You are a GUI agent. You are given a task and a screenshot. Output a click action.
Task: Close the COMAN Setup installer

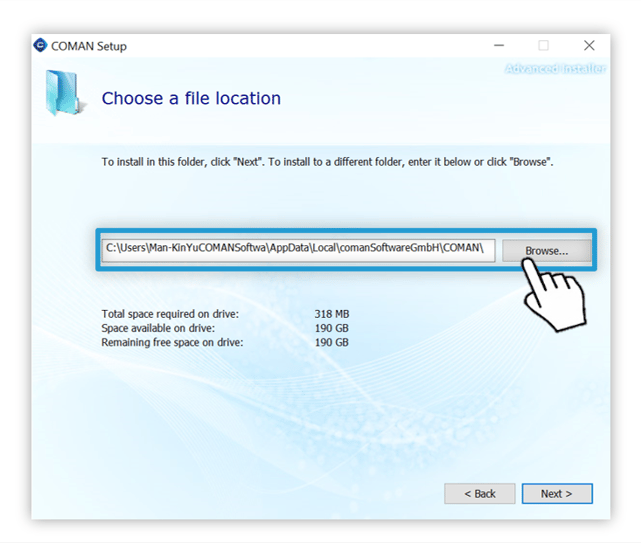(x=589, y=46)
